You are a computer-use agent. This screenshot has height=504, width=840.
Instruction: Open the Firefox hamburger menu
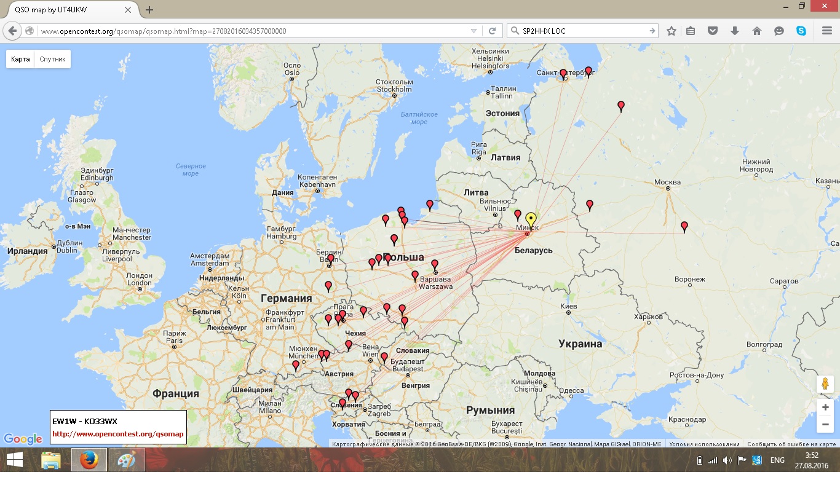(x=827, y=31)
